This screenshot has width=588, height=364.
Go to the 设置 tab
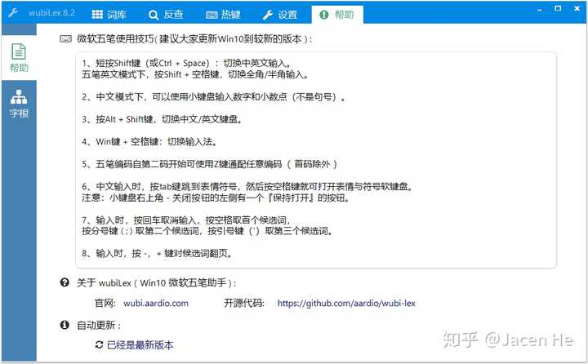280,15
